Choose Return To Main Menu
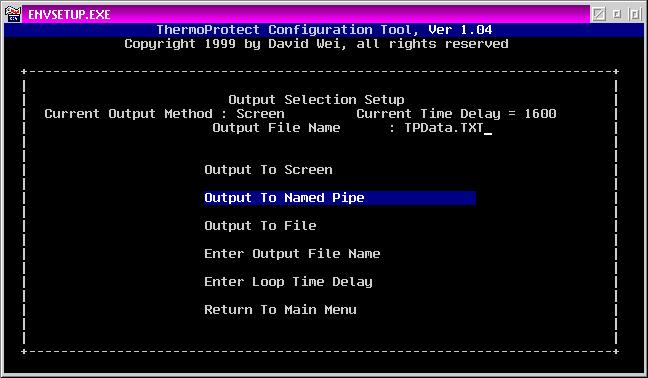The width and height of the screenshot is (648, 378). click(280, 310)
